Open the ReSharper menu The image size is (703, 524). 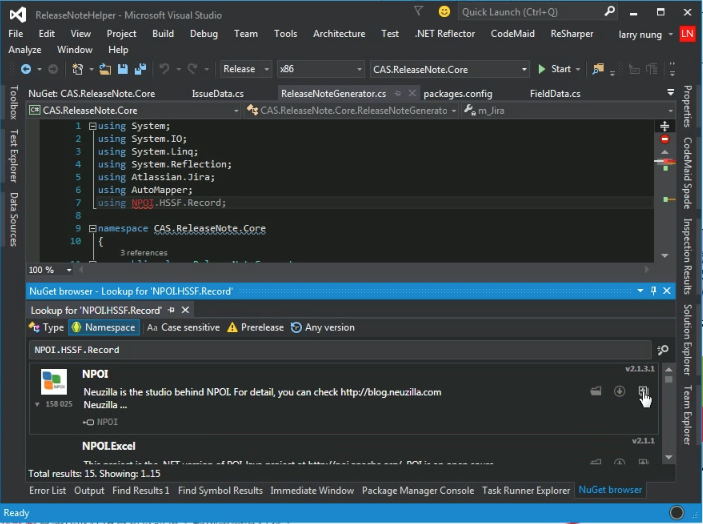[572, 34]
